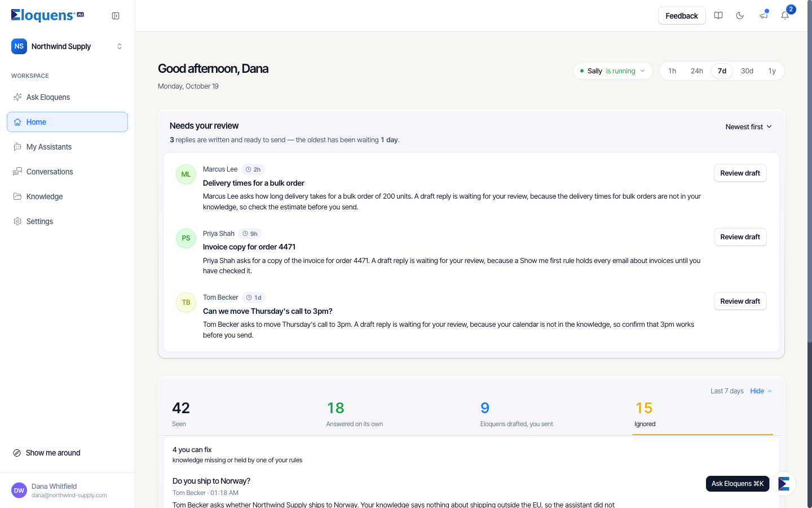Open the Northwind Supply workspace switcher
This screenshot has height=508, width=812.
point(67,46)
